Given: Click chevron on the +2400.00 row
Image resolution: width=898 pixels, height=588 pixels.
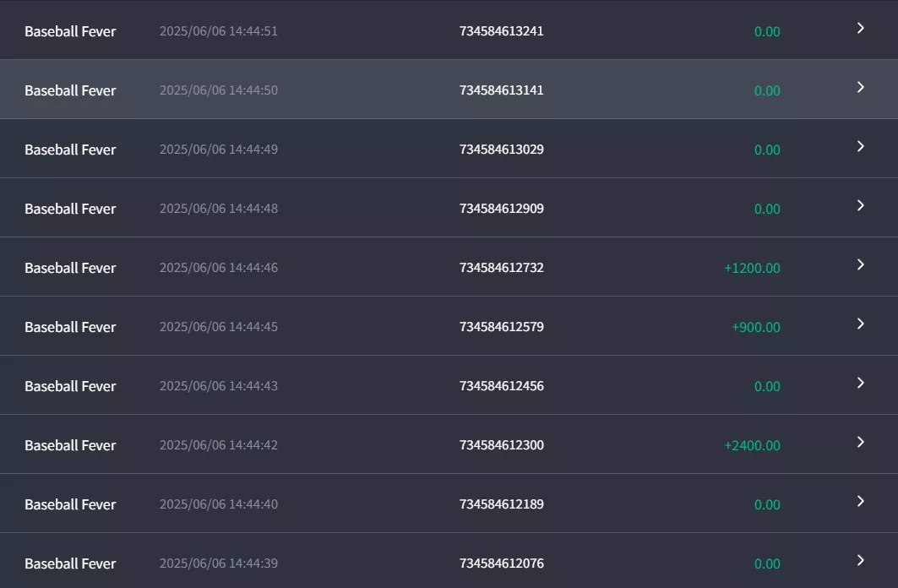Looking at the screenshot, I should 860,442.
